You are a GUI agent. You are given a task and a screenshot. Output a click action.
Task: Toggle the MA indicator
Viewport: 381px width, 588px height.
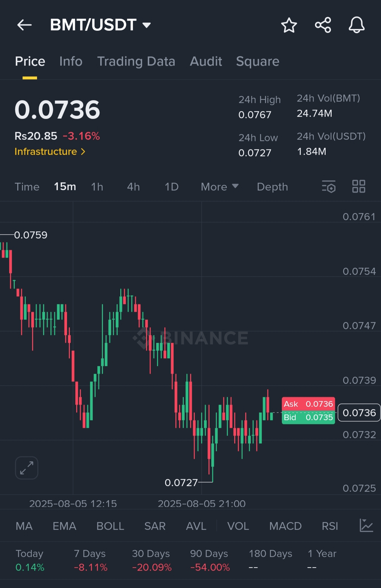(x=24, y=526)
